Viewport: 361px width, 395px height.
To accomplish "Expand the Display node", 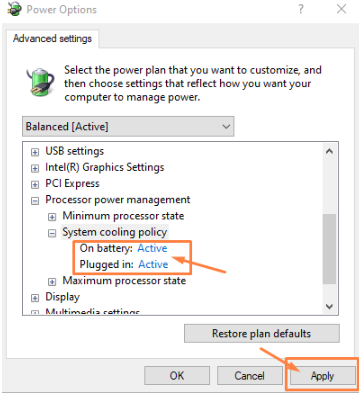I will point(35,298).
